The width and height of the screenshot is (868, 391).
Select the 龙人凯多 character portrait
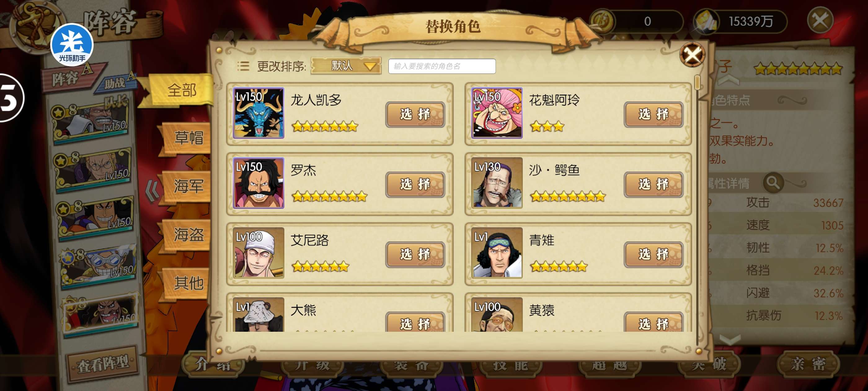coord(259,113)
